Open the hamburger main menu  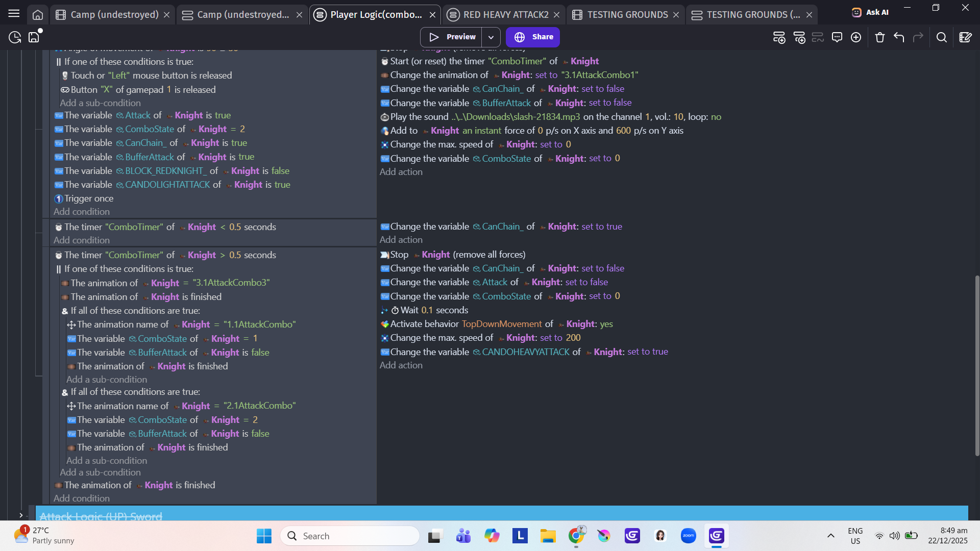(14, 14)
